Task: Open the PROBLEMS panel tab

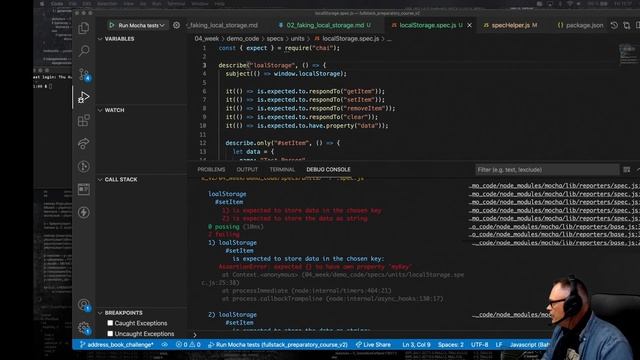Action: point(211,170)
